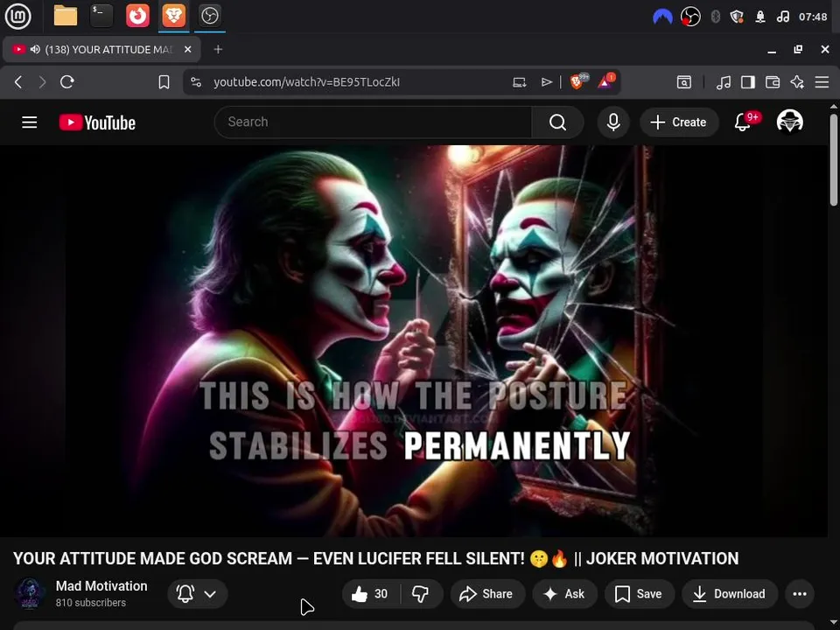
Task: Open the Brave playlist music icon
Action: (724, 82)
